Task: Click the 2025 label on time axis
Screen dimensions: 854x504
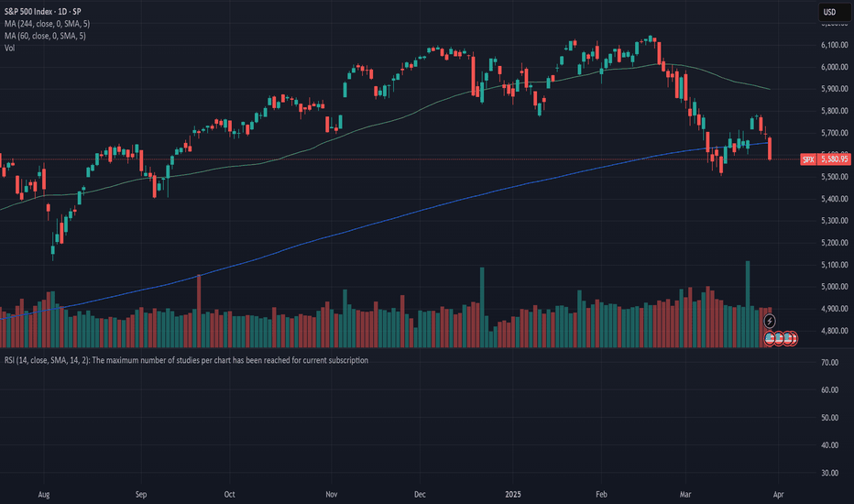Action: point(513,495)
